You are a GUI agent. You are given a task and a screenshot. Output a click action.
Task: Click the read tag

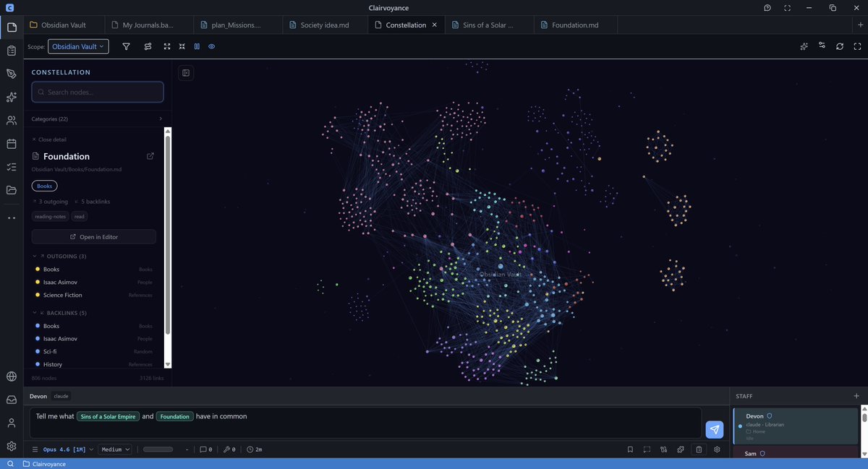click(80, 216)
